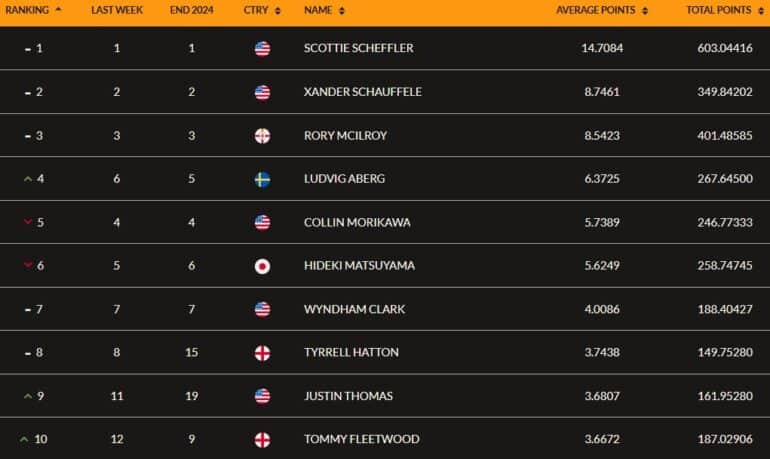This screenshot has height=459, width=770.
Task: Select the Wyndham Clark row name
Action: click(355, 309)
